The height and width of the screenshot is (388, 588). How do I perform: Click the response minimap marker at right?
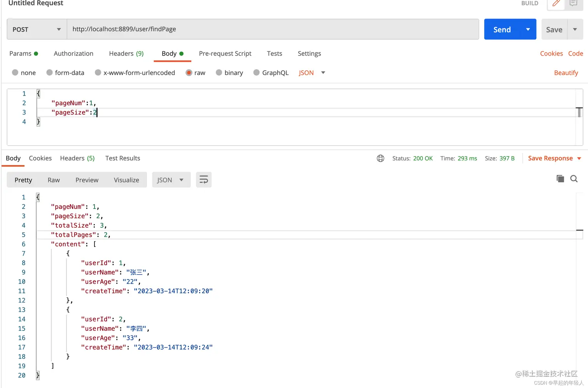pyautogui.click(x=579, y=230)
